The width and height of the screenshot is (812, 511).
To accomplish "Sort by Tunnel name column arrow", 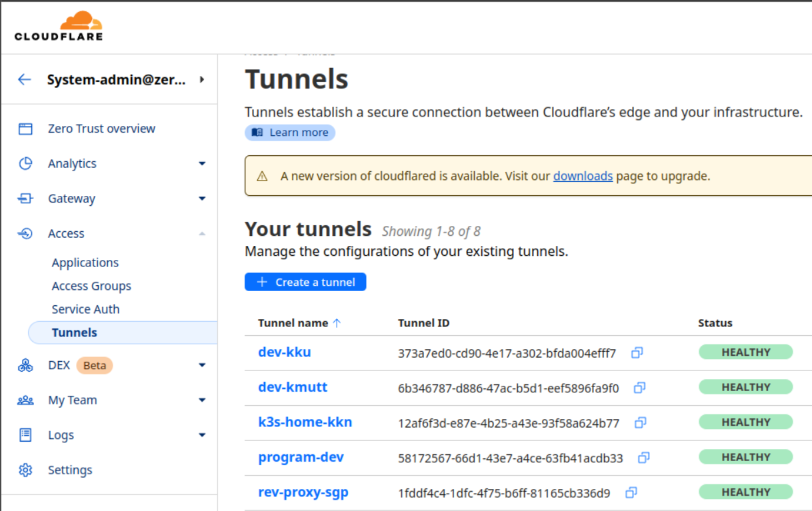I will [x=337, y=323].
